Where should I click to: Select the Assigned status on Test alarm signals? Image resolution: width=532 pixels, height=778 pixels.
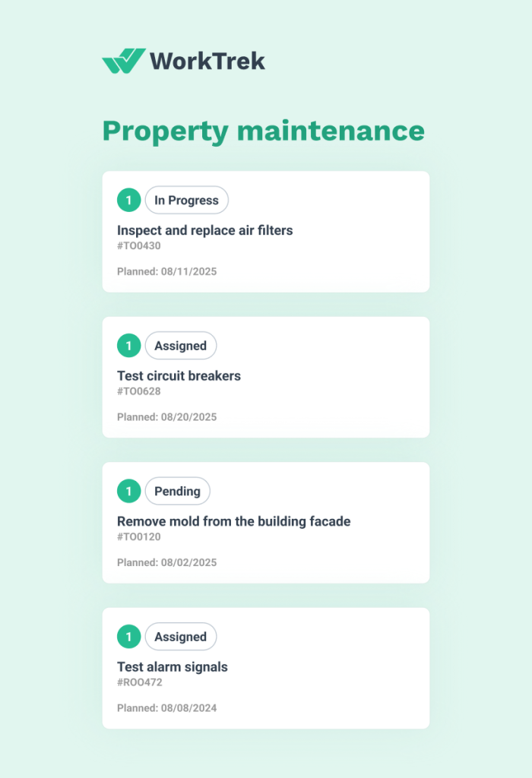180,637
